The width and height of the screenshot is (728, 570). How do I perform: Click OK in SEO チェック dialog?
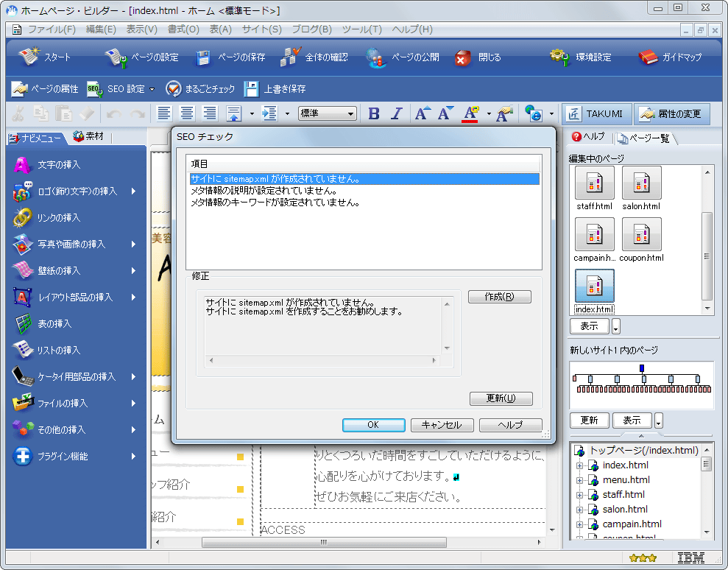tap(373, 425)
